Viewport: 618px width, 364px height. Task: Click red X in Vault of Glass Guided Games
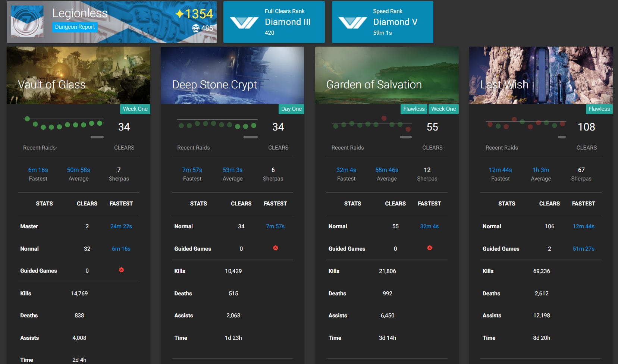click(x=121, y=270)
